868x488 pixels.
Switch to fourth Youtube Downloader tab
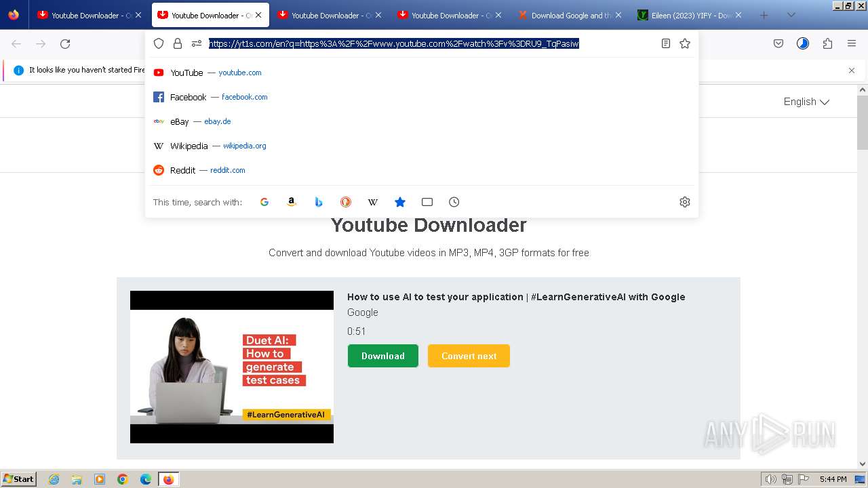click(x=450, y=15)
